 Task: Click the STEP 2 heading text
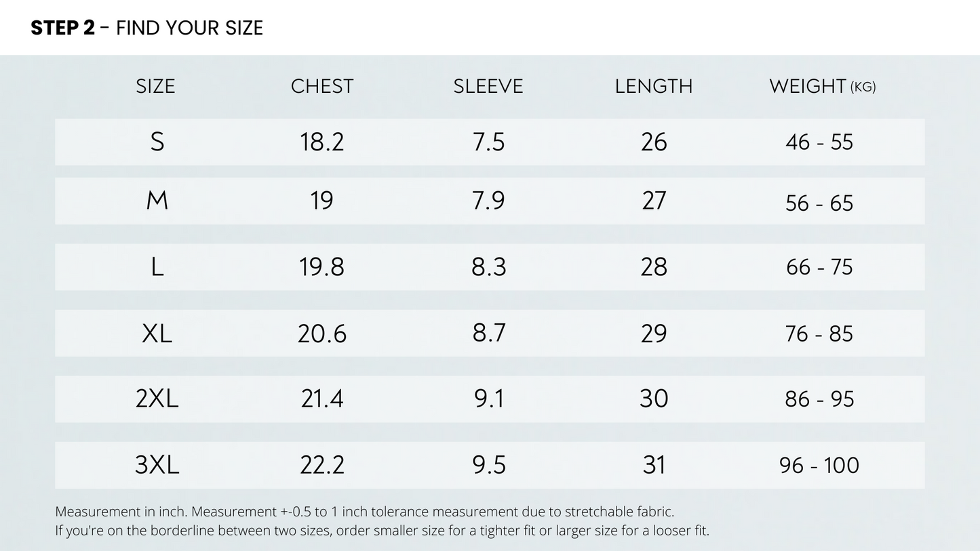coord(146,28)
